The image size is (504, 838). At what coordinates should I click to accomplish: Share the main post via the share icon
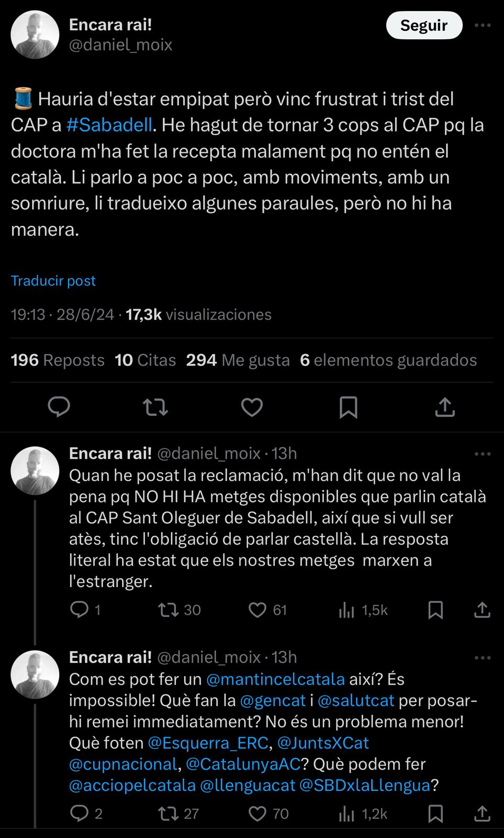[x=445, y=407]
